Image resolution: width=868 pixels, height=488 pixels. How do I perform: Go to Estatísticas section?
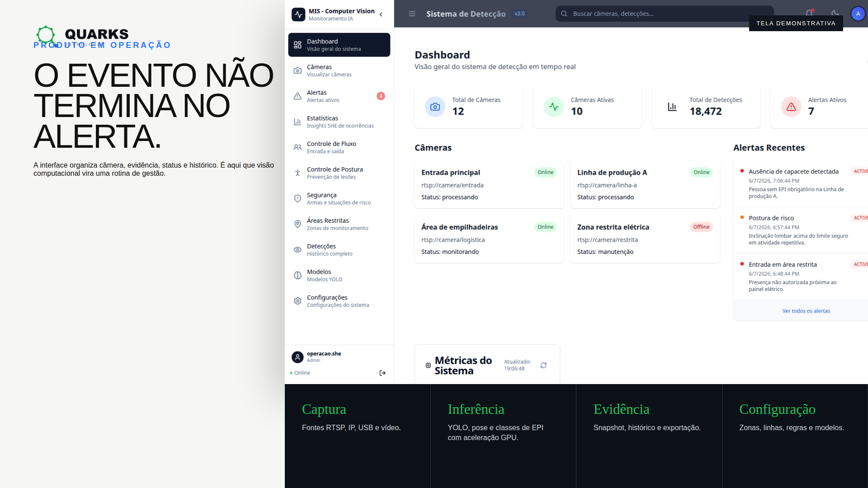pos(339,122)
